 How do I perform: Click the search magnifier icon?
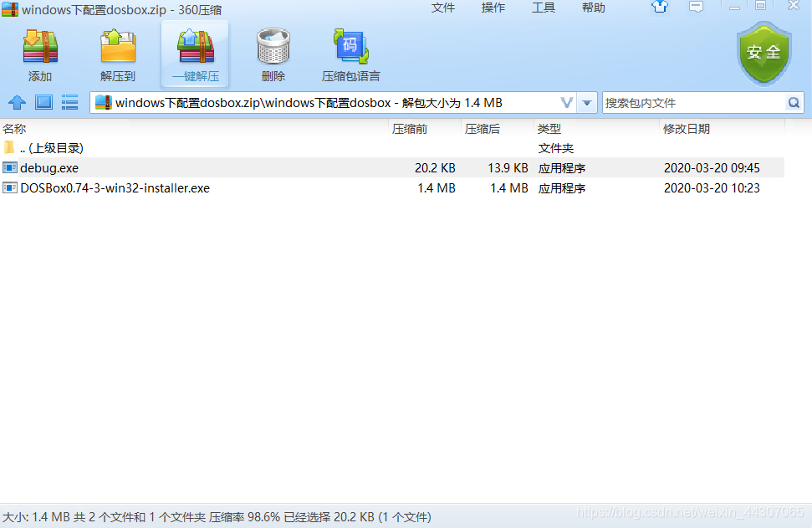[x=794, y=103]
